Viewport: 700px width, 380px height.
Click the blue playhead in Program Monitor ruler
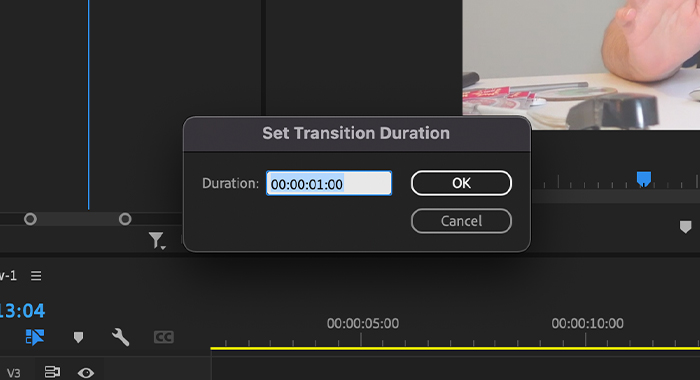[643, 179]
